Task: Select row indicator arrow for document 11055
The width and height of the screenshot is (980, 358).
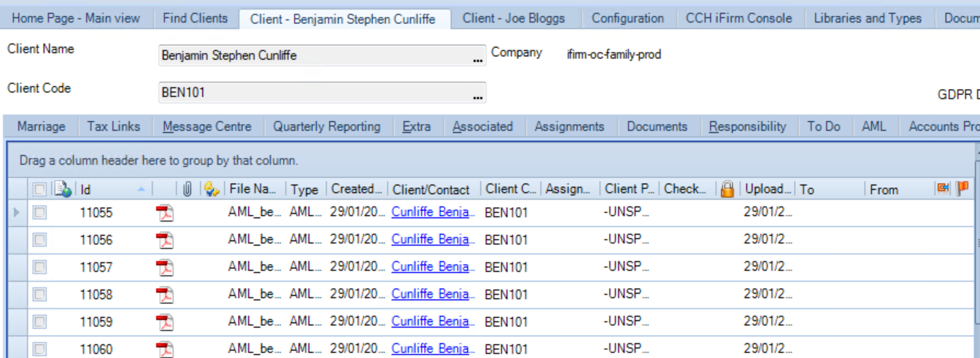Action: (x=17, y=213)
